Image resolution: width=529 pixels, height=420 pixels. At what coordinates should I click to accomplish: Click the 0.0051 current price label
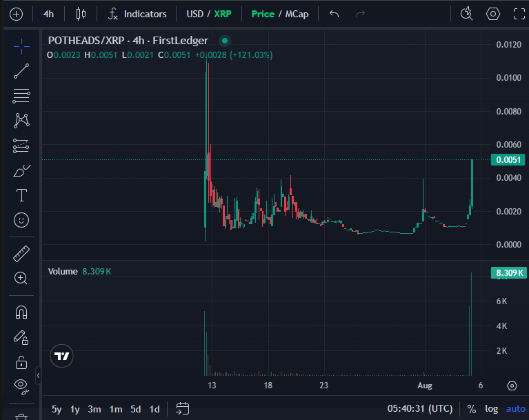tap(508, 159)
